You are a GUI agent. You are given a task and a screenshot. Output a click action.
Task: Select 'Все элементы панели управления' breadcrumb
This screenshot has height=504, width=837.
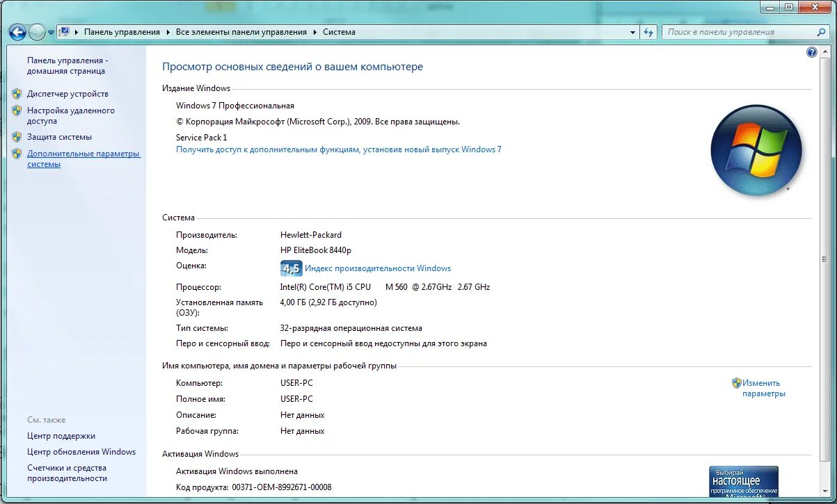[241, 32]
